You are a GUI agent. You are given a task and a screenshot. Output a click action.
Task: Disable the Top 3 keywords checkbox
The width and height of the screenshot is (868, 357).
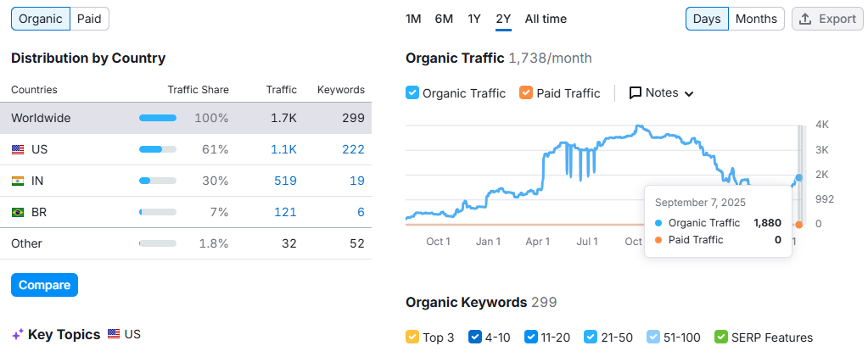412,337
